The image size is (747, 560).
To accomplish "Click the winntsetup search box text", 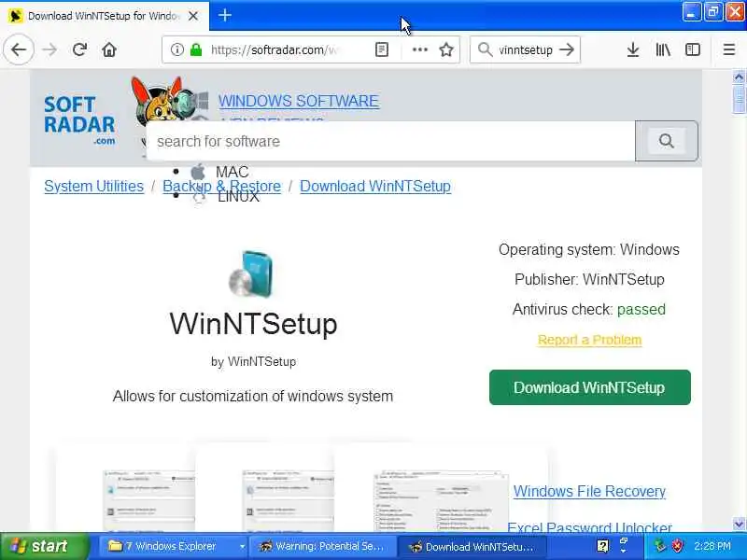I will tap(526, 49).
